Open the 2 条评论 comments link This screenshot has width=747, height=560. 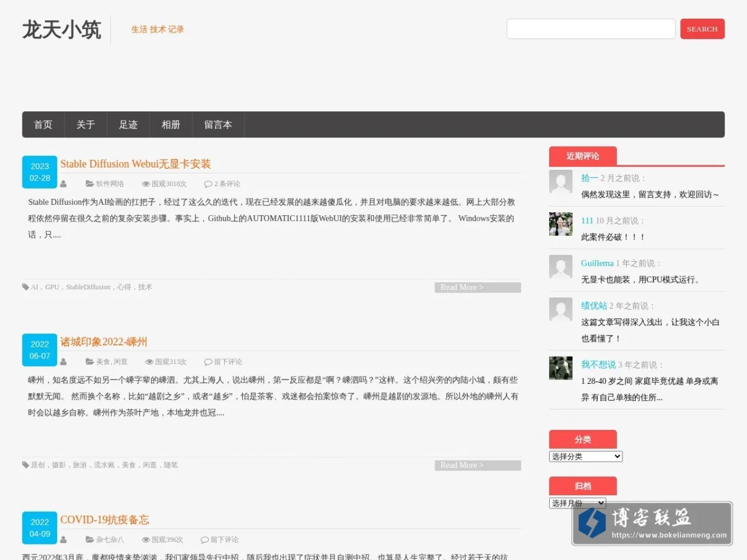(x=227, y=184)
